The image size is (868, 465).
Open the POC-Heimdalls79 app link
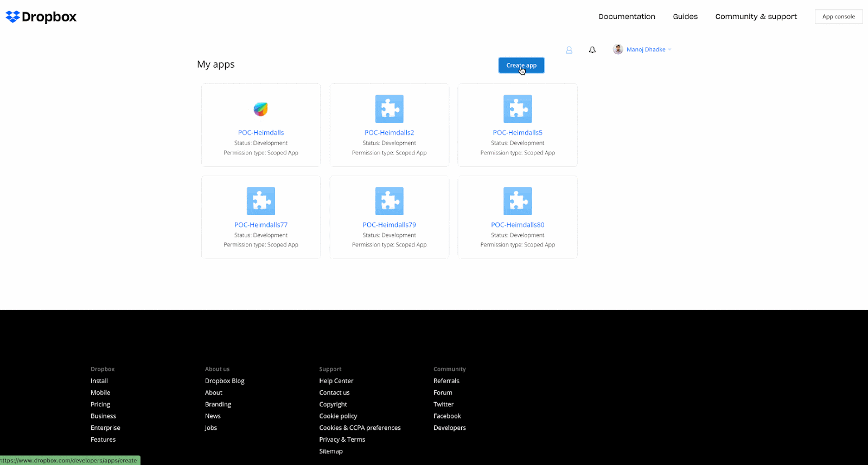point(390,225)
